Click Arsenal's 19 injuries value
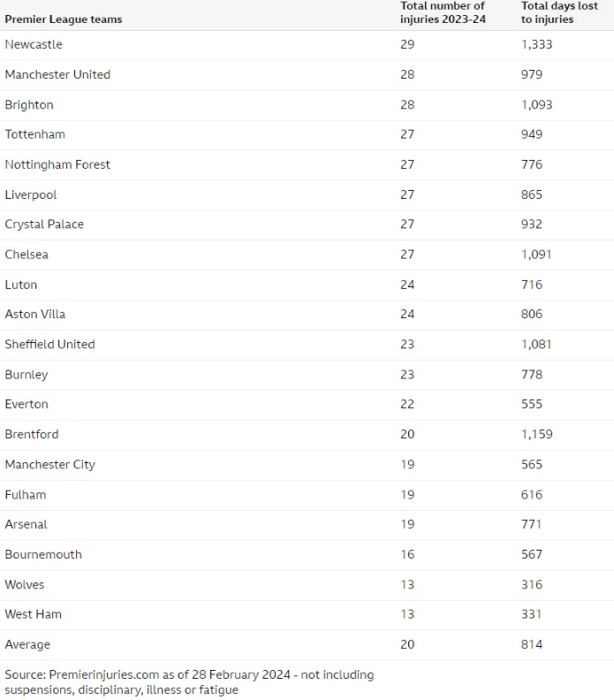614x700 pixels. [x=407, y=524]
